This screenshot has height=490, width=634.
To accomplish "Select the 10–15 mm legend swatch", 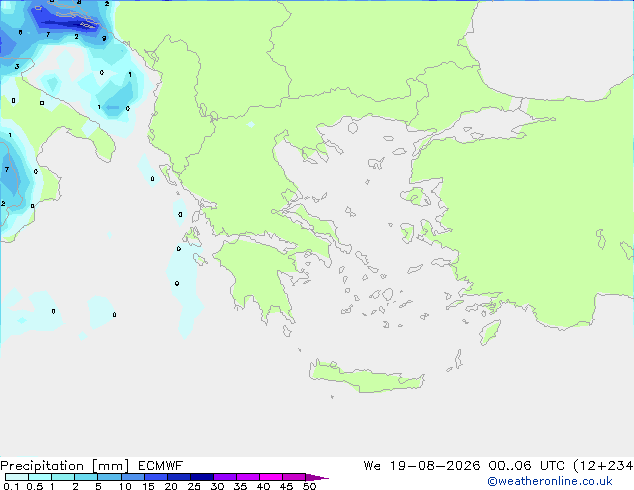I will (x=133, y=477).
